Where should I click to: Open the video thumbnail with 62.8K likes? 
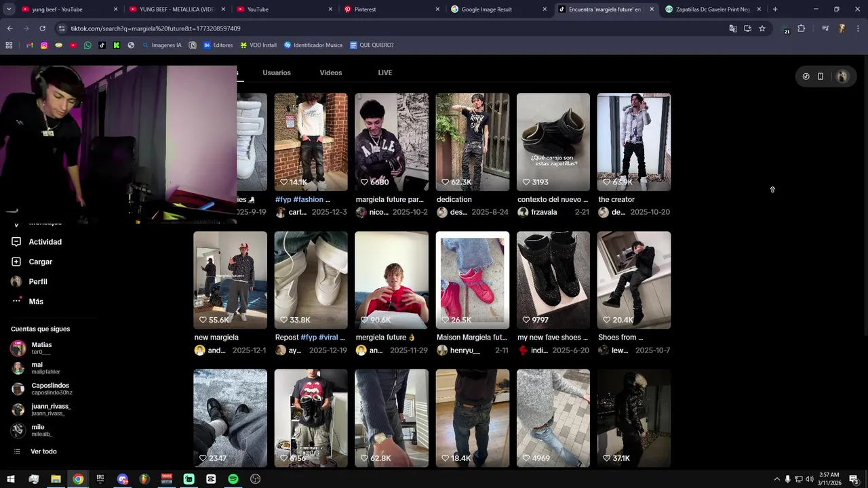coord(392,418)
